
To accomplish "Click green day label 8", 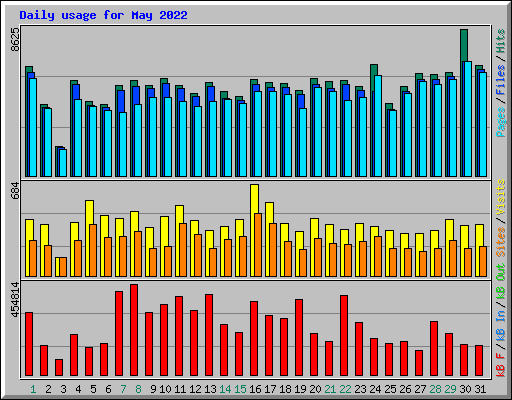I will (x=138, y=389).
